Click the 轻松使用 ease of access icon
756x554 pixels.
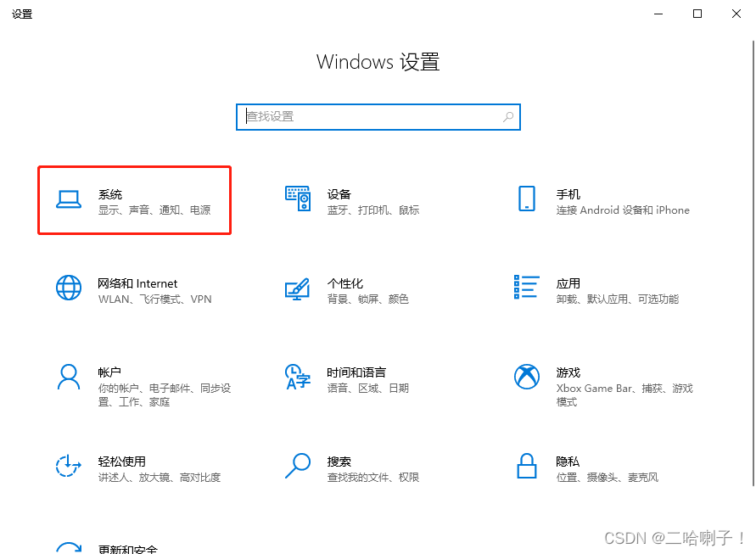tap(69, 466)
